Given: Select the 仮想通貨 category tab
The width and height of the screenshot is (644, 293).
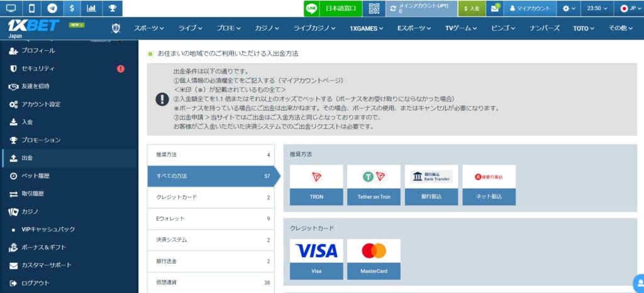Looking at the screenshot, I should click(211, 282).
